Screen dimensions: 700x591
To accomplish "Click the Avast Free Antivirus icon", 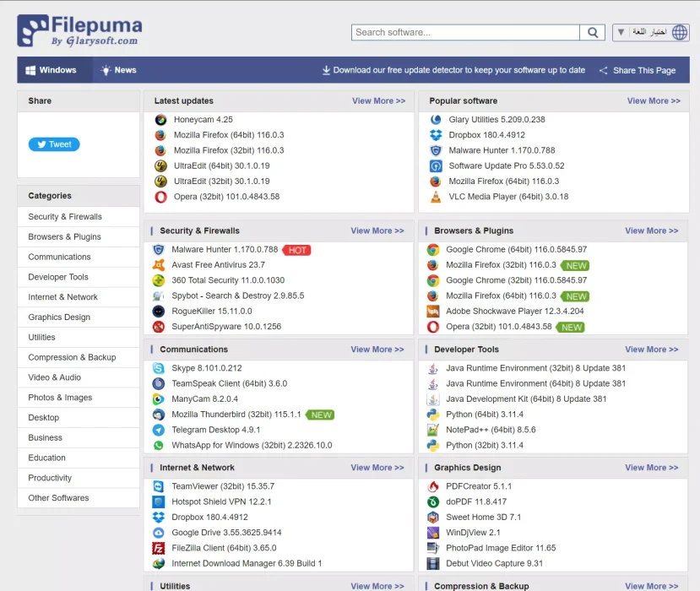I will coord(159,265).
